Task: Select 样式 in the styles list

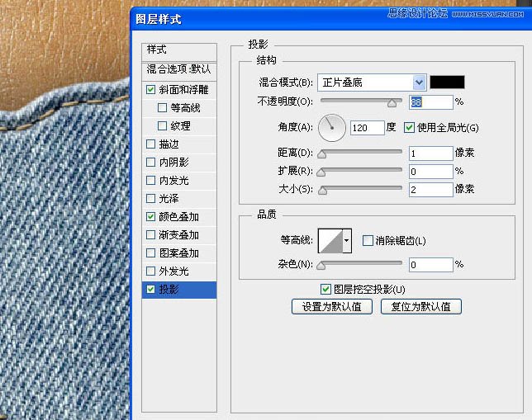Action: 179,52
